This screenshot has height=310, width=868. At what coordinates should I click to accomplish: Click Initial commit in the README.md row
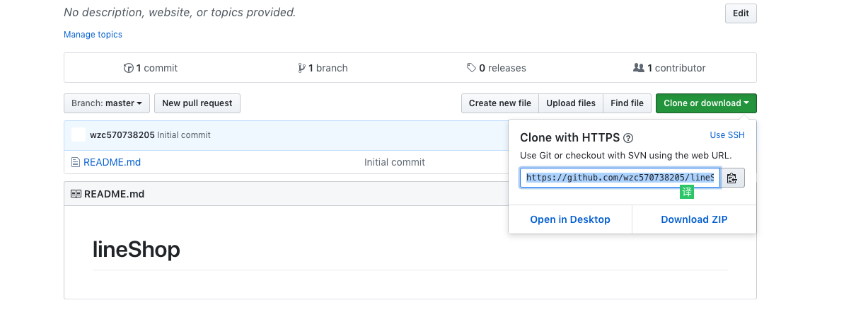click(x=395, y=162)
